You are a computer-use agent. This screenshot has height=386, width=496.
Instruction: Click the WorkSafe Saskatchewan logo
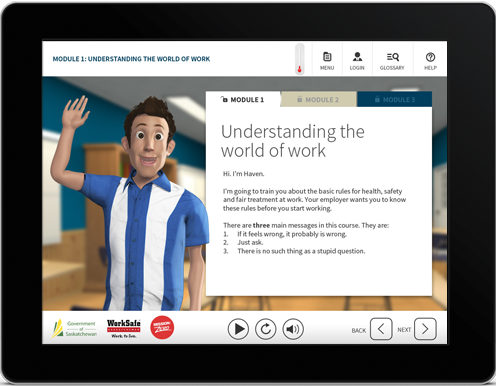pos(124,328)
